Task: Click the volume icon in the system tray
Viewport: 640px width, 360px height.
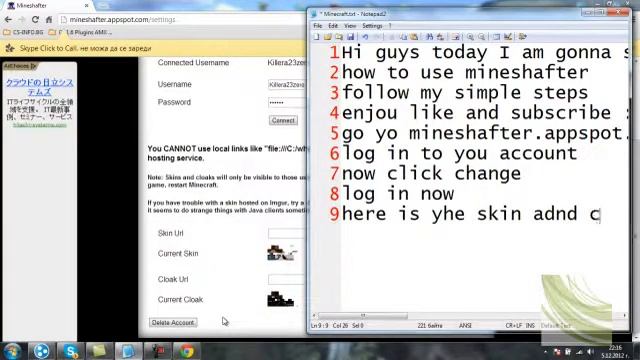Action: pyautogui.click(x=591, y=351)
